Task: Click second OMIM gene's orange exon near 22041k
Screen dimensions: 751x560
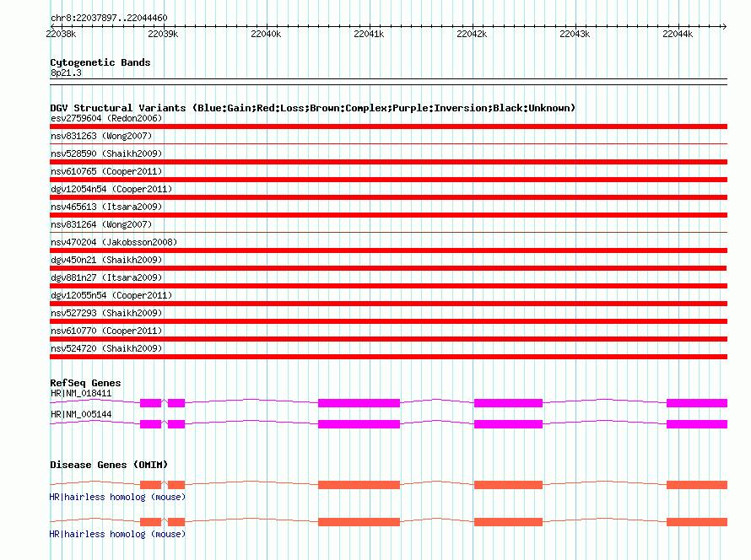Action: tap(359, 522)
